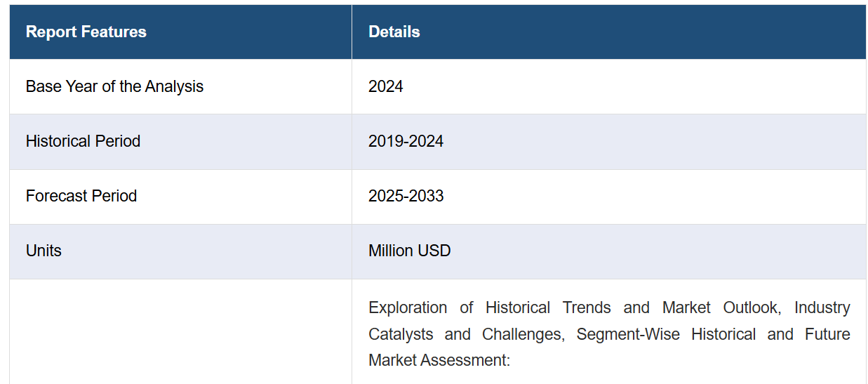Image resolution: width=868 pixels, height=384 pixels.
Task: Click the word Exploration in the paragraph
Action: 408,307
